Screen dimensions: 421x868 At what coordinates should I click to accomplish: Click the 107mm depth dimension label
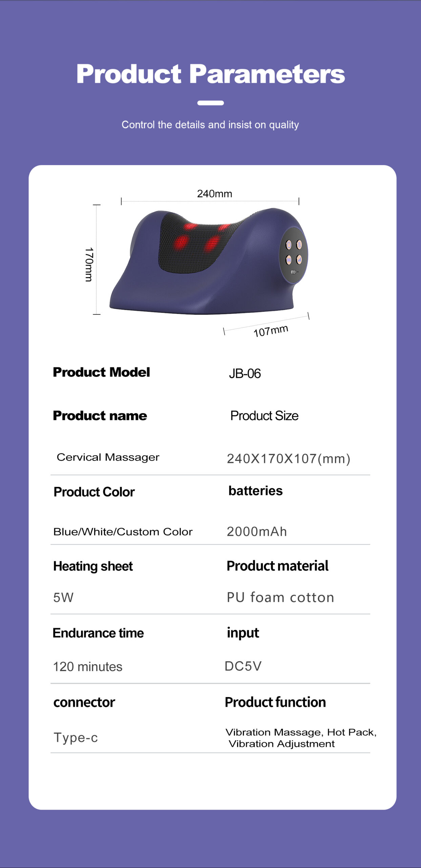(x=271, y=331)
